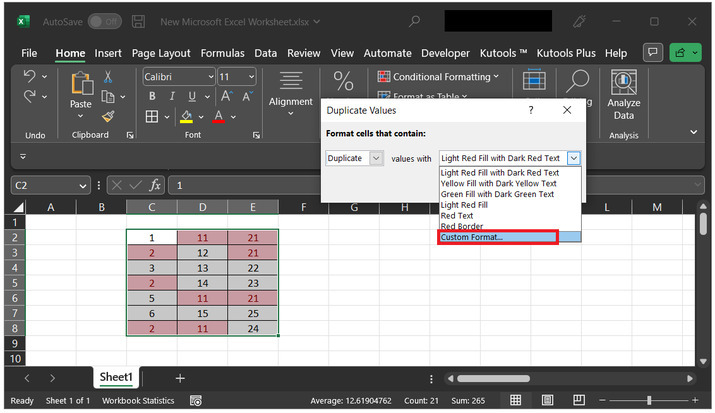Click the Borders grid icon
This screenshot has height=413, width=715.
pyautogui.click(x=152, y=117)
